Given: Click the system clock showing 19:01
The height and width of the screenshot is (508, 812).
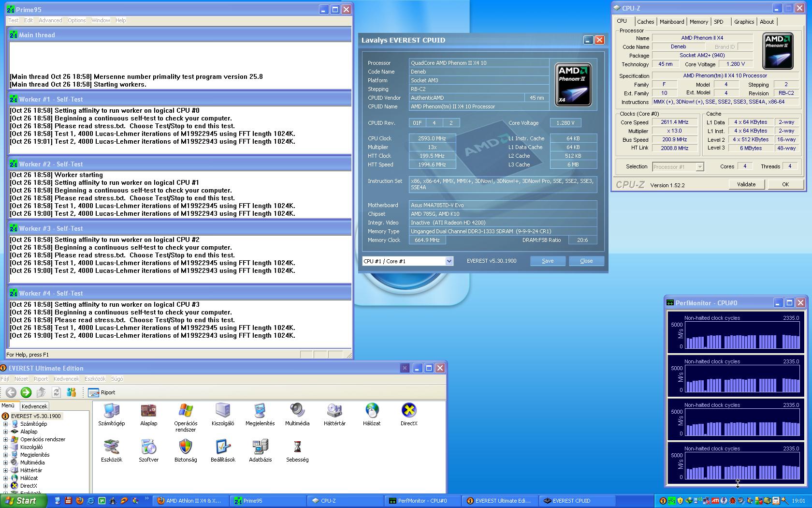Looking at the screenshot, I should tap(798, 501).
